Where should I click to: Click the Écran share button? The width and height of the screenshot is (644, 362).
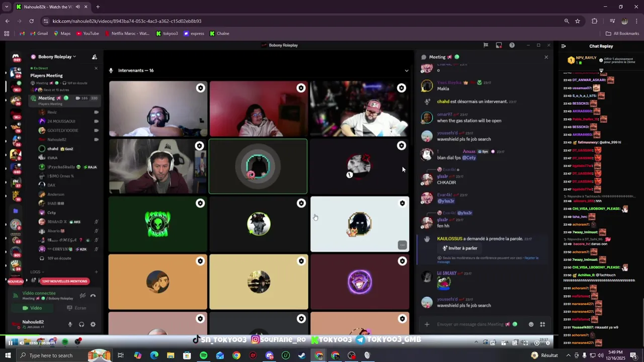pos(76,308)
